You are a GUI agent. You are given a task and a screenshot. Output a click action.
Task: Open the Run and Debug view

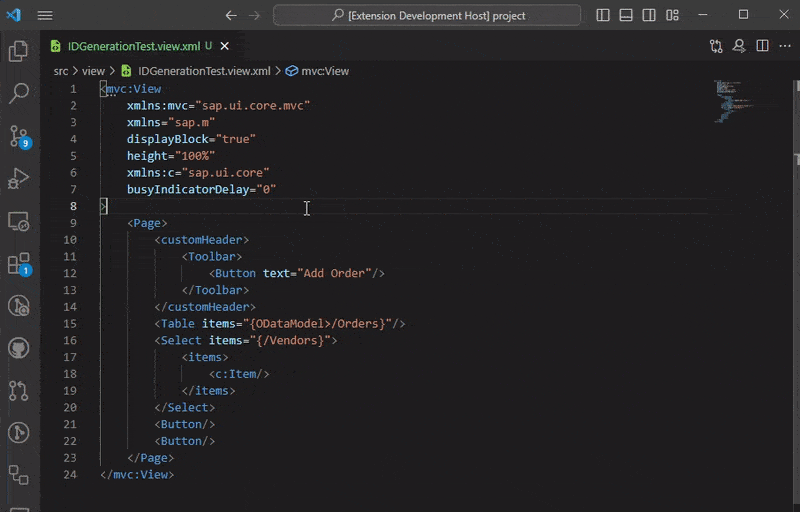point(19,178)
